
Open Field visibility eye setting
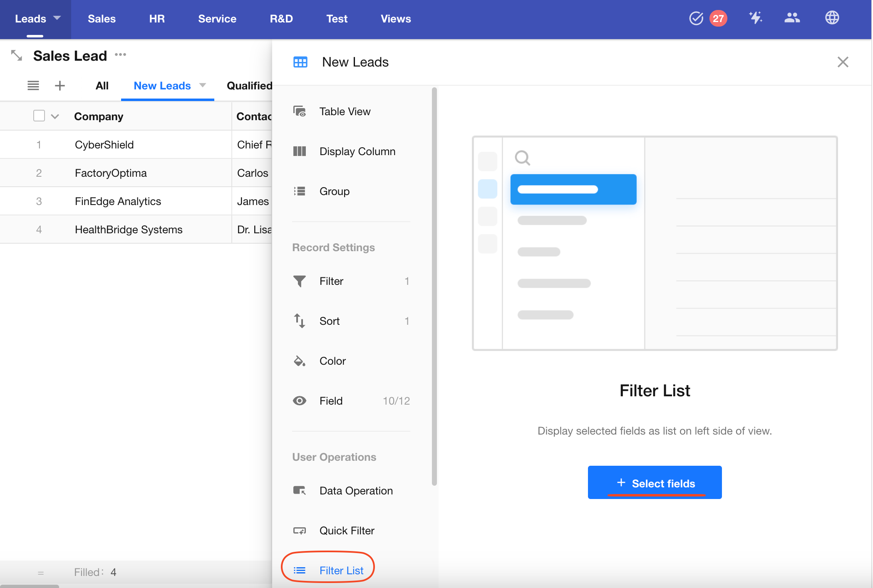click(331, 401)
